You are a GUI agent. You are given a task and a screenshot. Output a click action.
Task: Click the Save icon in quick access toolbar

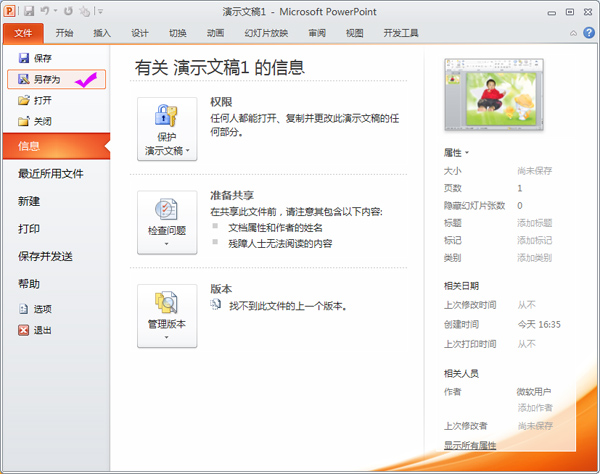point(29,11)
